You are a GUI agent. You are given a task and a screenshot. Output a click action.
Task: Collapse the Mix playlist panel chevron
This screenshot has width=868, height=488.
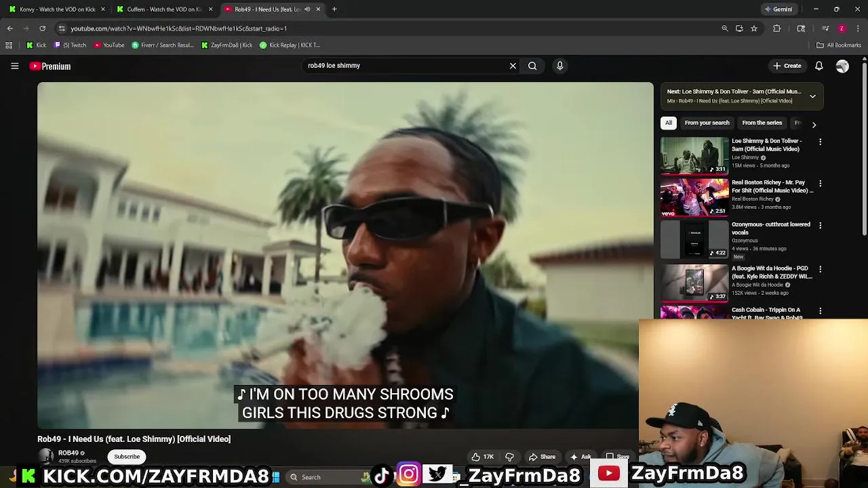(x=812, y=96)
